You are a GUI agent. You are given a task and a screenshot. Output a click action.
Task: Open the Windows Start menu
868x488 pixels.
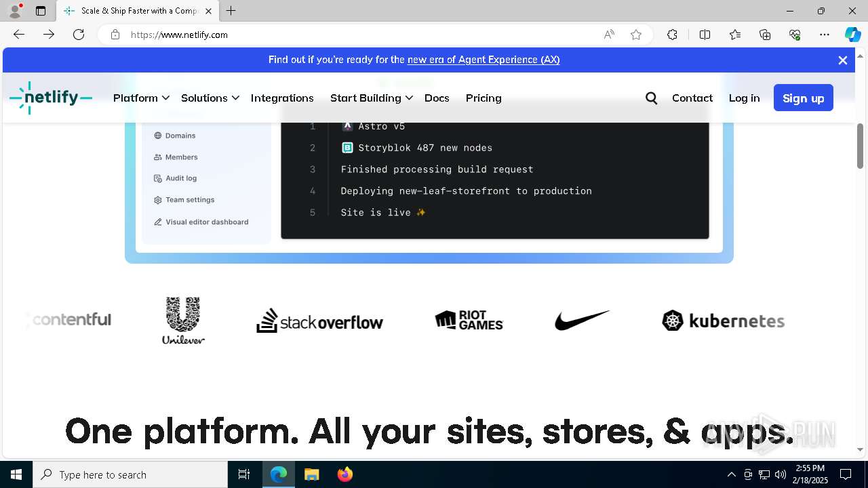(16, 474)
